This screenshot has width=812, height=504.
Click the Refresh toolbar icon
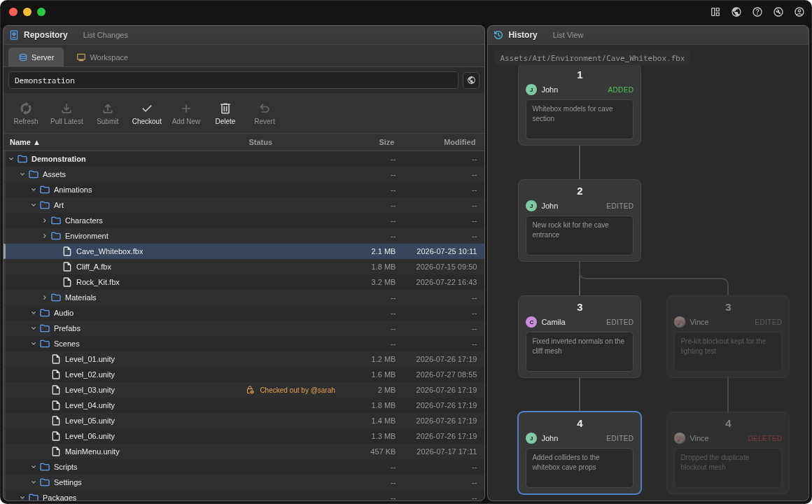tap(25, 108)
